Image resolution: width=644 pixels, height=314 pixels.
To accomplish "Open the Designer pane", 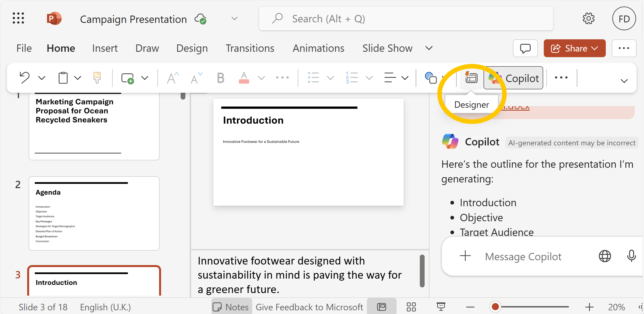I will point(471,78).
